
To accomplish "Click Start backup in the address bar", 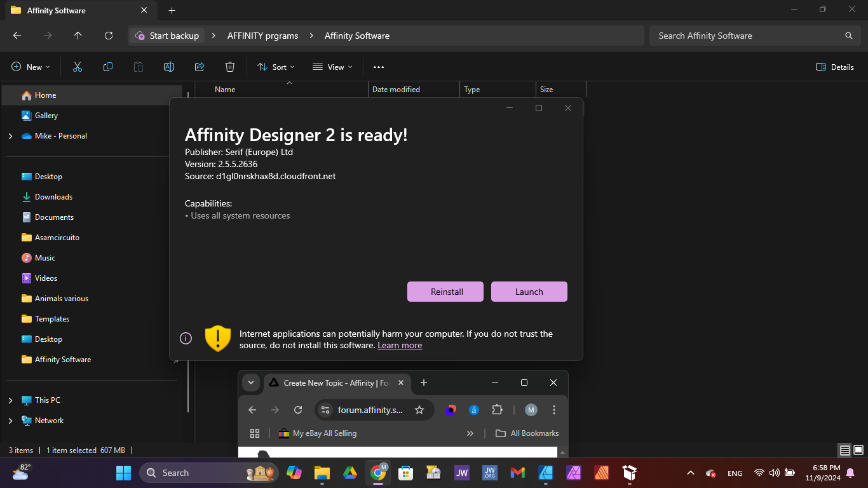I will (x=168, y=36).
